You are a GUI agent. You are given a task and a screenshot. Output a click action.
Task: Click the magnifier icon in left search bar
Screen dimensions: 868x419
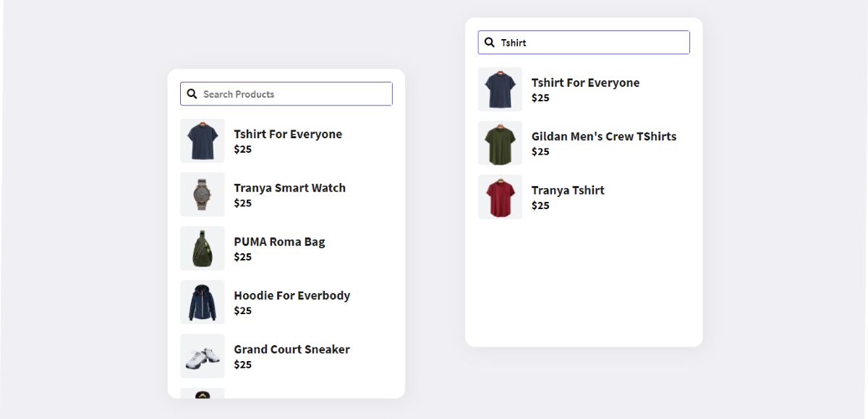click(x=192, y=93)
